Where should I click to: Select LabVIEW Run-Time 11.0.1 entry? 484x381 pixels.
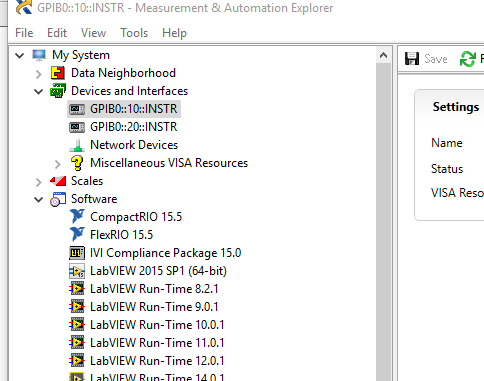coord(157,343)
